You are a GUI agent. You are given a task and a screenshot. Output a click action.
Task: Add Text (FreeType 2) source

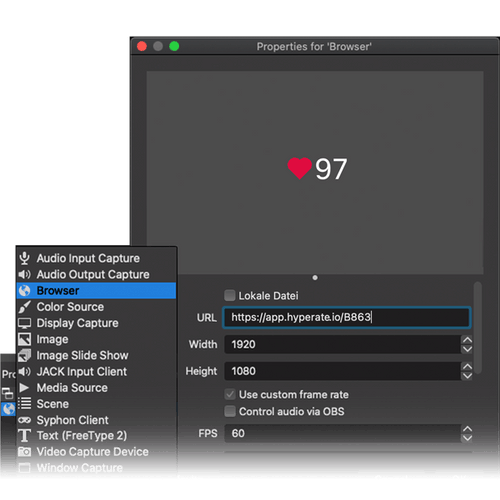point(96,436)
